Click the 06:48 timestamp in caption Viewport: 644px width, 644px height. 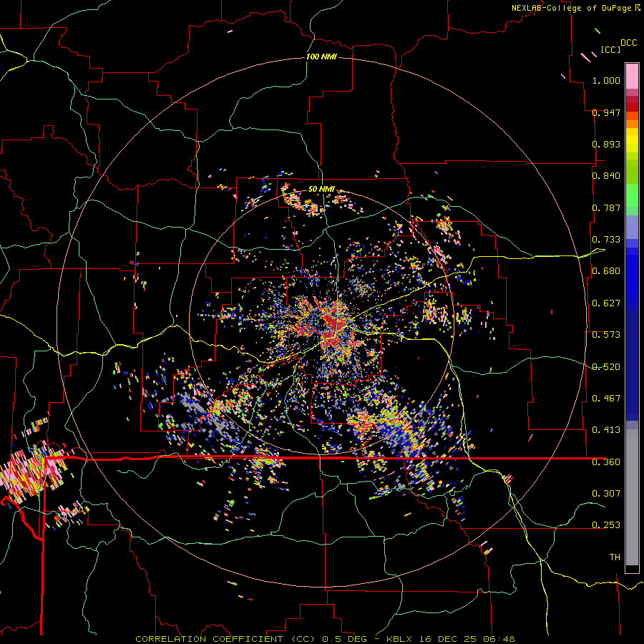click(x=499, y=639)
